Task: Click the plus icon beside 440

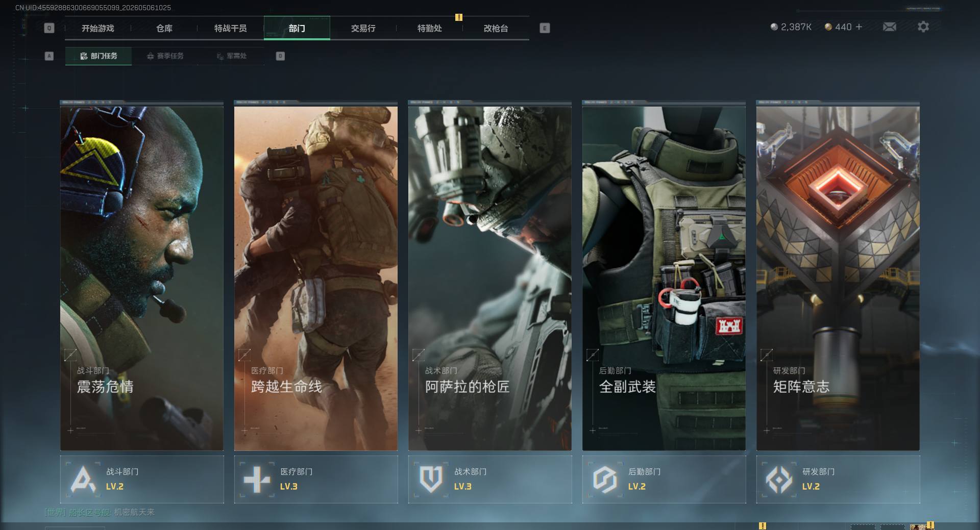Action: tap(859, 27)
